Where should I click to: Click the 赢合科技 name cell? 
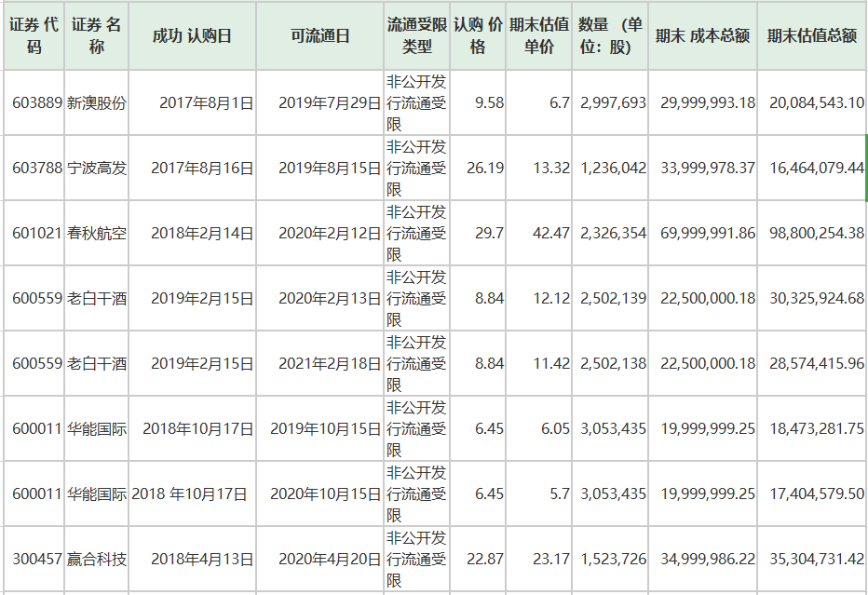[97, 559]
